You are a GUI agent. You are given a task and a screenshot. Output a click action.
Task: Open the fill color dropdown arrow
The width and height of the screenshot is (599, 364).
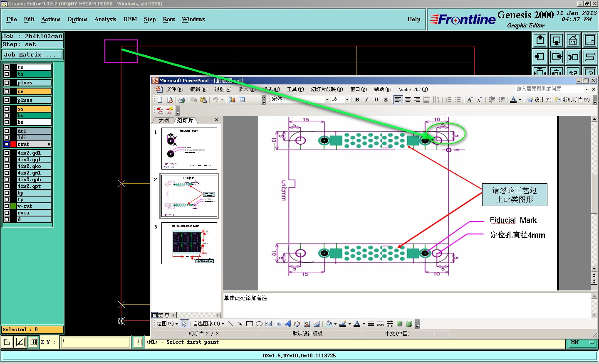click(x=335, y=324)
